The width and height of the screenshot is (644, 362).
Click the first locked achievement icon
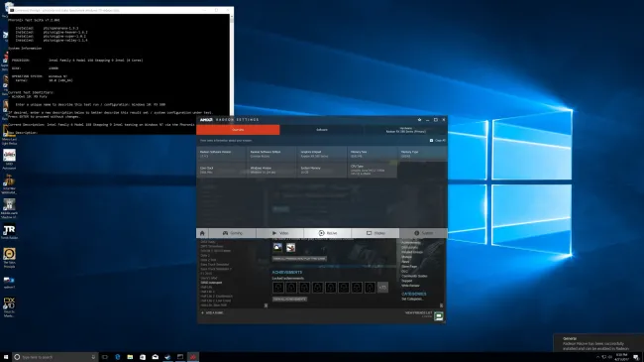click(x=277, y=288)
